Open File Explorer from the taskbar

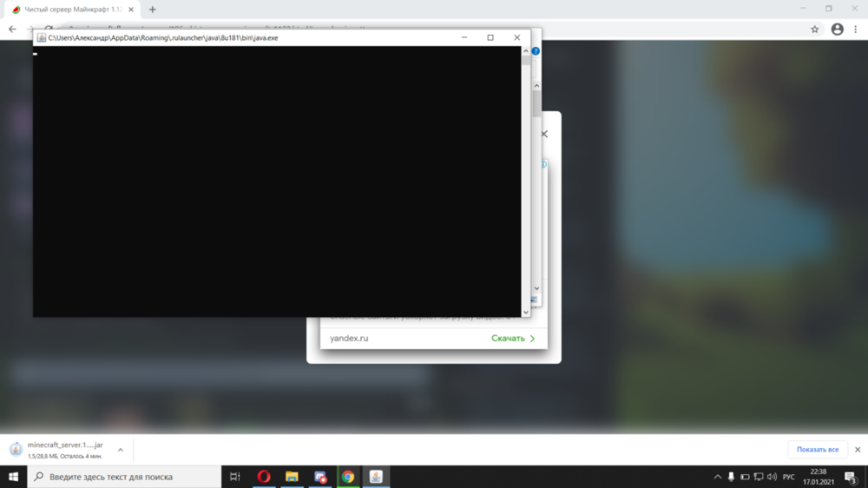(292, 477)
